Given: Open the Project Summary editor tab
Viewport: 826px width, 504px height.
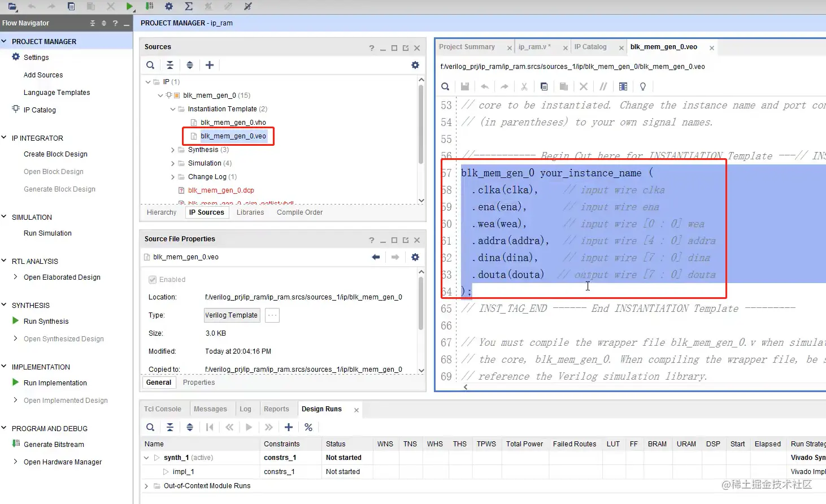Looking at the screenshot, I should click(467, 47).
